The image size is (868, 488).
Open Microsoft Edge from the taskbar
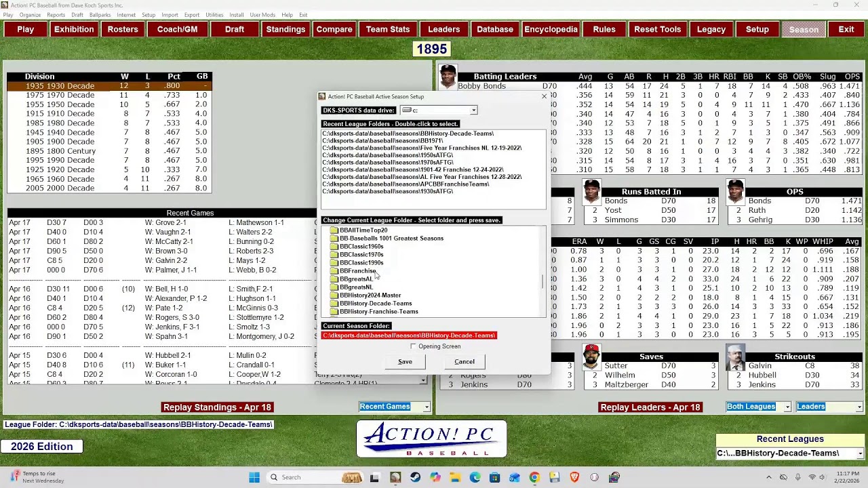point(475,477)
